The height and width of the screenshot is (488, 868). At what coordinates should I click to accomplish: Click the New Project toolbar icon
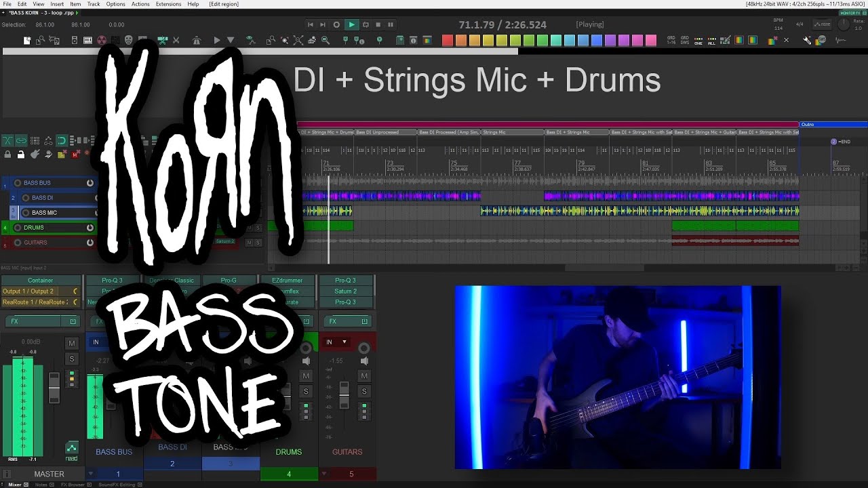[x=27, y=41]
